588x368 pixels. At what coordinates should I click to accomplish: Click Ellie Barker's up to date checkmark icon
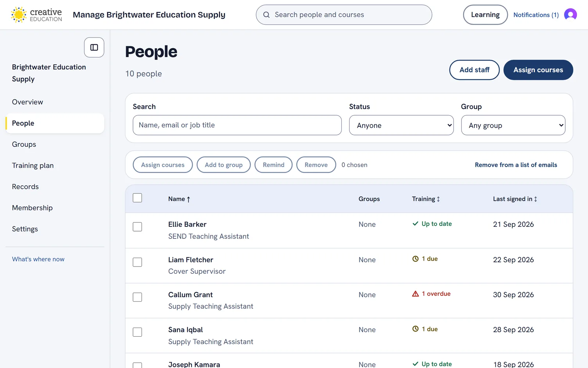[415, 224]
